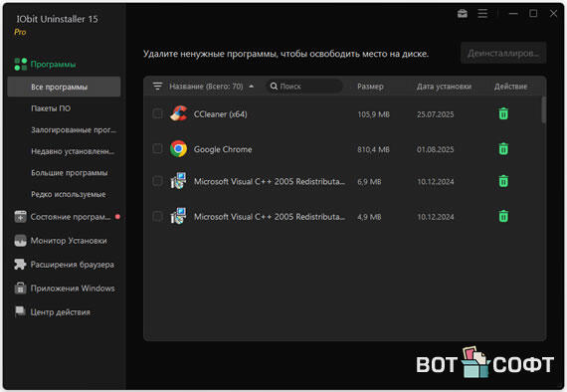Select the CCleaner (x64) program name
The image size is (567, 392).
(x=221, y=114)
